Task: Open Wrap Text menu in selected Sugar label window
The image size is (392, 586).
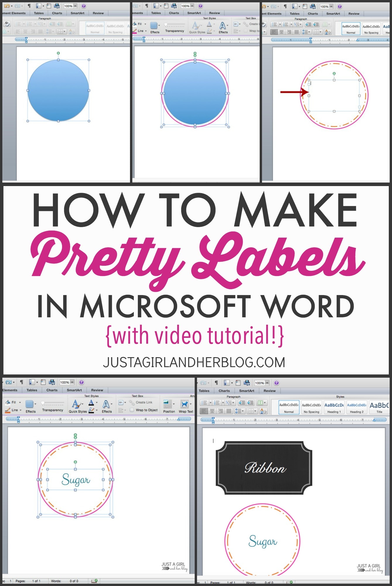Action: point(186,407)
